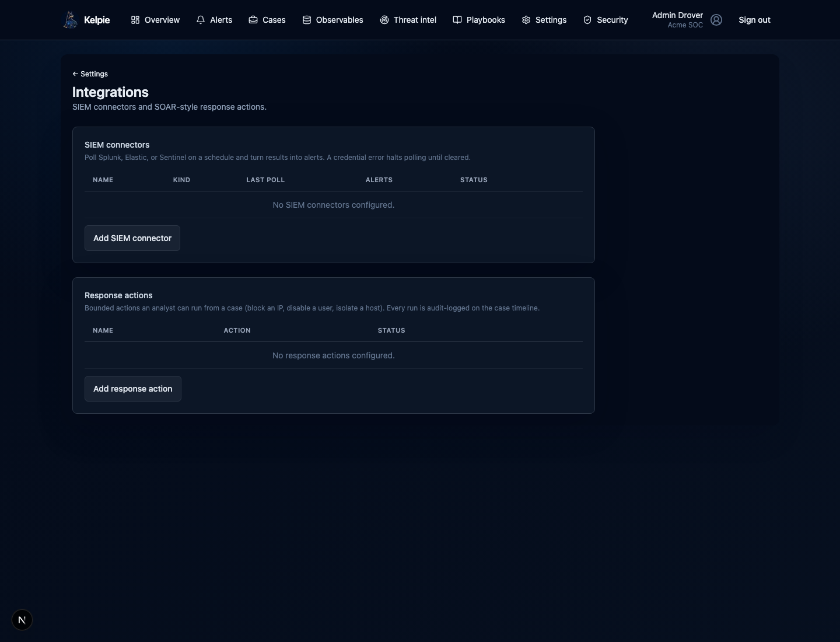Click the Threat intel radar icon
The width and height of the screenshot is (840, 642).
pos(384,20)
